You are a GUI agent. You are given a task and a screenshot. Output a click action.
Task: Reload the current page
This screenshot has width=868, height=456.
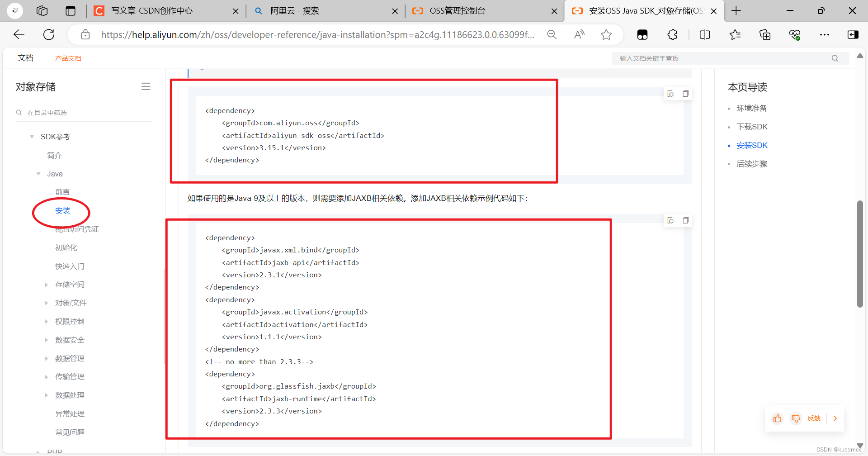pos(49,34)
